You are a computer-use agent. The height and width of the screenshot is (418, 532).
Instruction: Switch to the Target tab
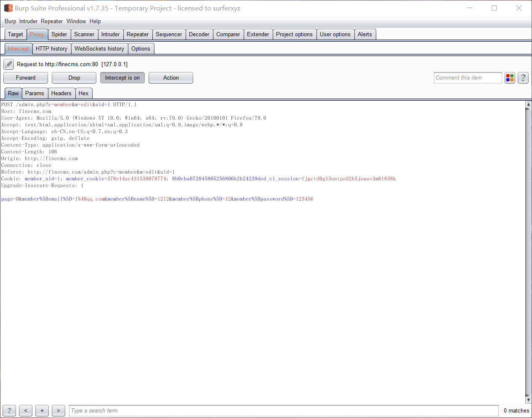coord(16,35)
